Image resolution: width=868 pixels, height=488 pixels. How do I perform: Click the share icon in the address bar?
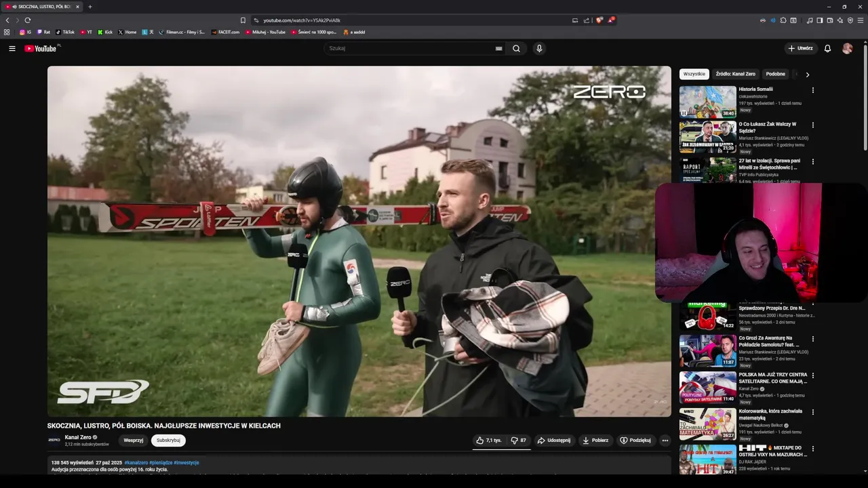pos(587,20)
